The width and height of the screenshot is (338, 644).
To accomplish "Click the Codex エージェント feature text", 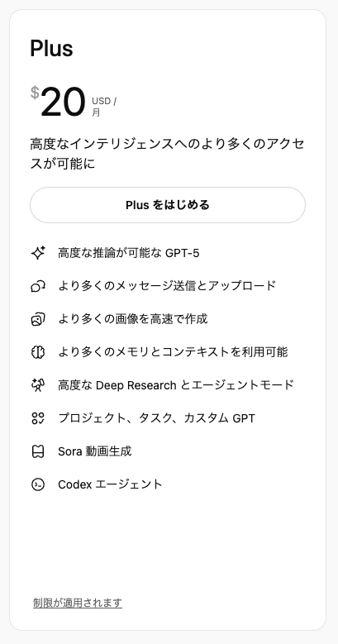I will [x=111, y=484].
